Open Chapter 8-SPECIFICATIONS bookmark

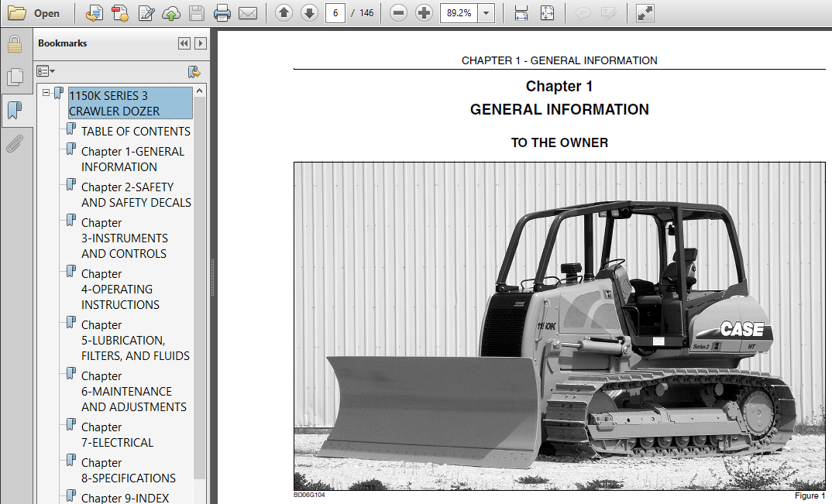(128, 471)
